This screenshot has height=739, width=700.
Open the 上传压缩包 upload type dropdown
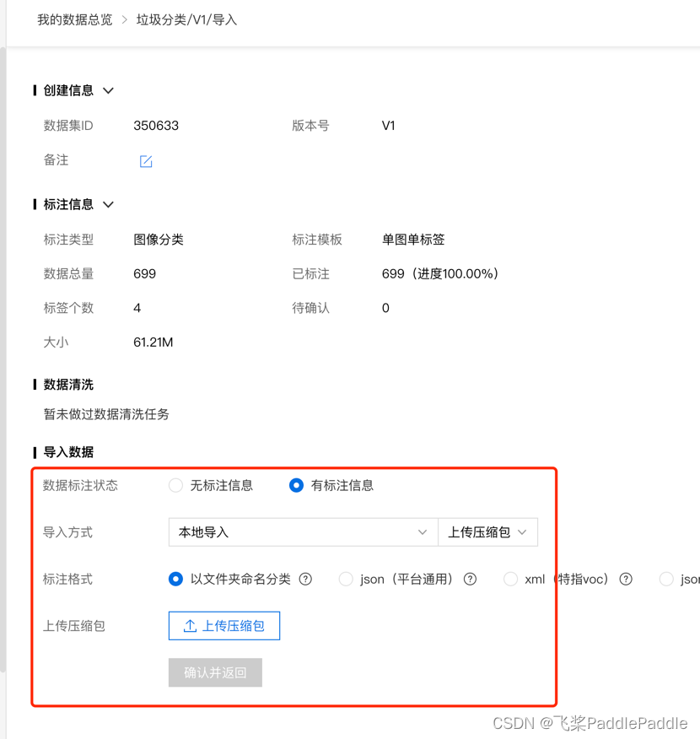coord(487,532)
